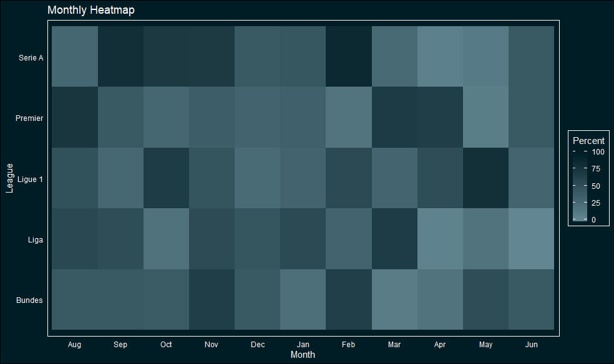
Task: Click the Month x-axis title
Action: tap(303, 355)
